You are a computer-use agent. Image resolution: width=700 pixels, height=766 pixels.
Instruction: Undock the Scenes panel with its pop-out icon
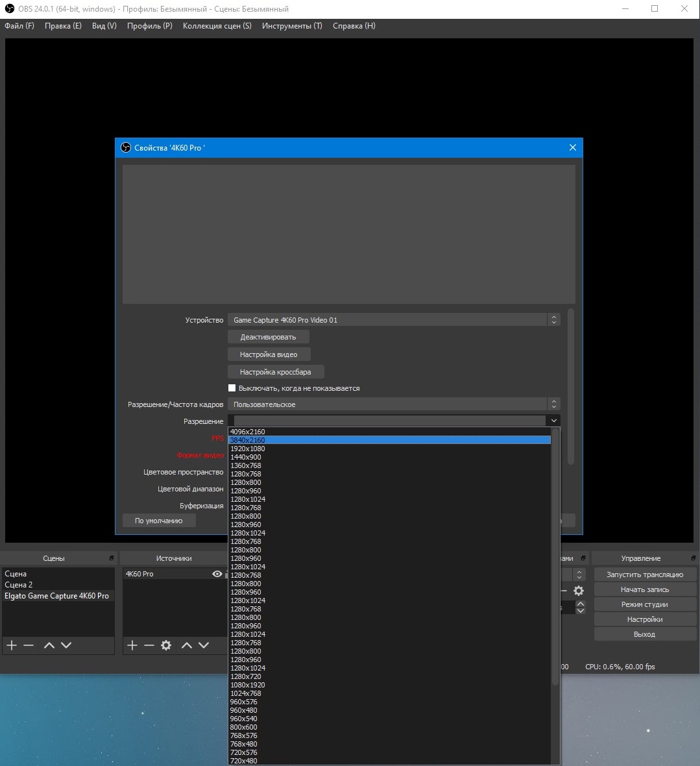(112, 558)
